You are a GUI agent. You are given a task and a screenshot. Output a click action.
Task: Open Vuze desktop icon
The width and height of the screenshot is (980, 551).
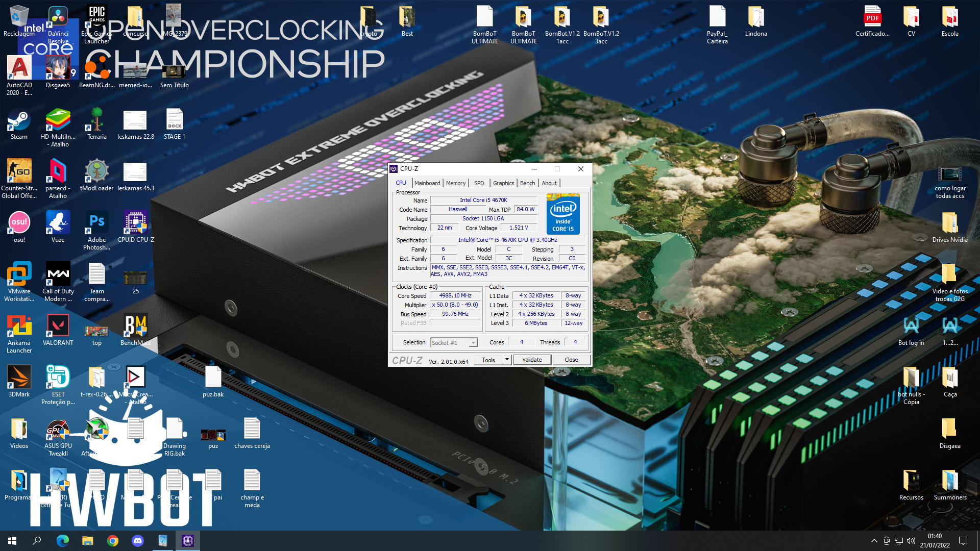(58, 227)
